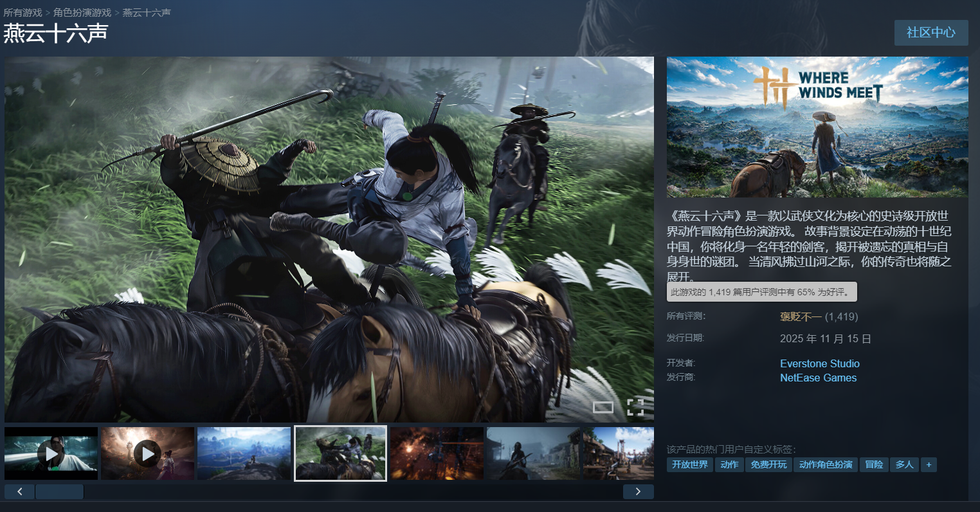Click the 燕云十六声 game title heading
This screenshot has width=980, height=512.
coord(56,33)
